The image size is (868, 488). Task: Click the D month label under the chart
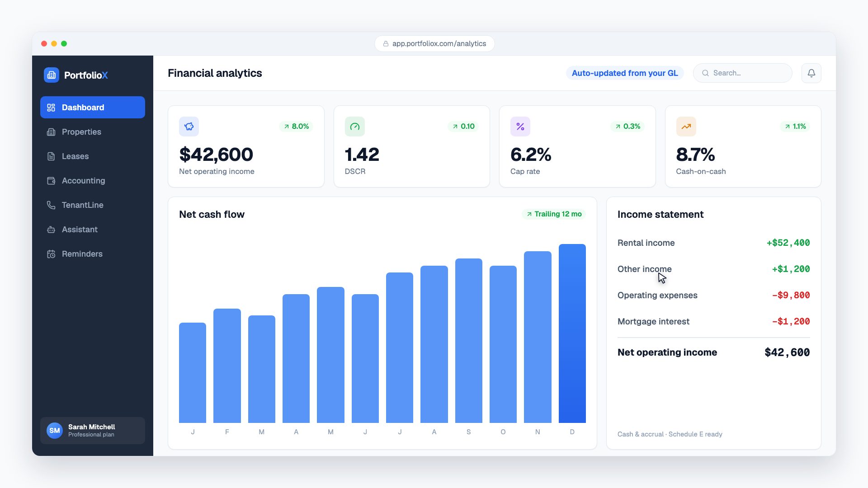[572, 432]
